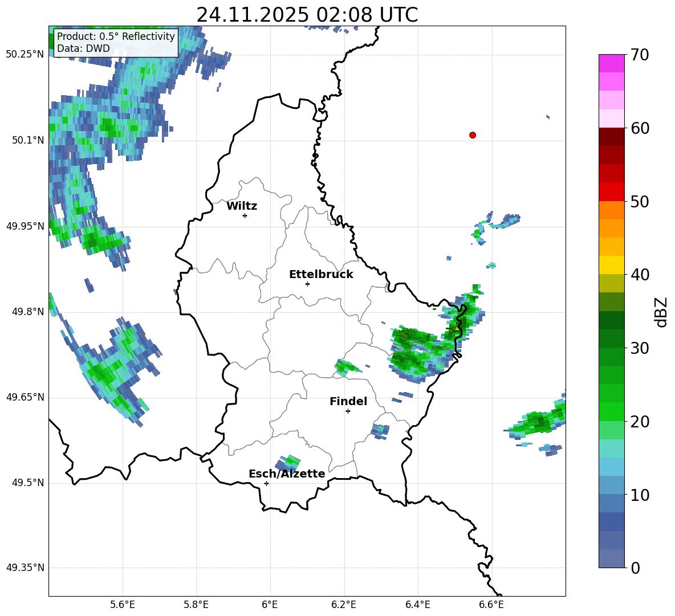Click the 6.6°E longitude label
The width and height of the screenshot is (675, 616).
[x=491, y=605]
